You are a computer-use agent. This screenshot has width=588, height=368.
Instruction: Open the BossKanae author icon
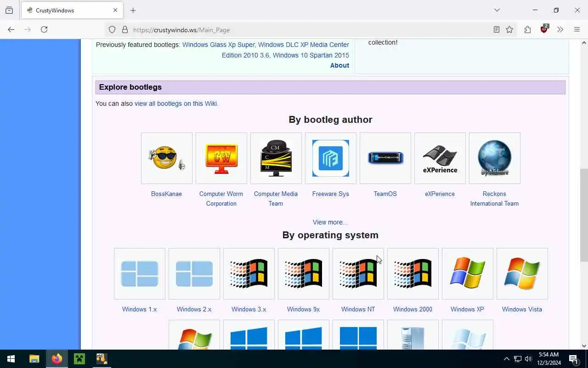point(167,158)
